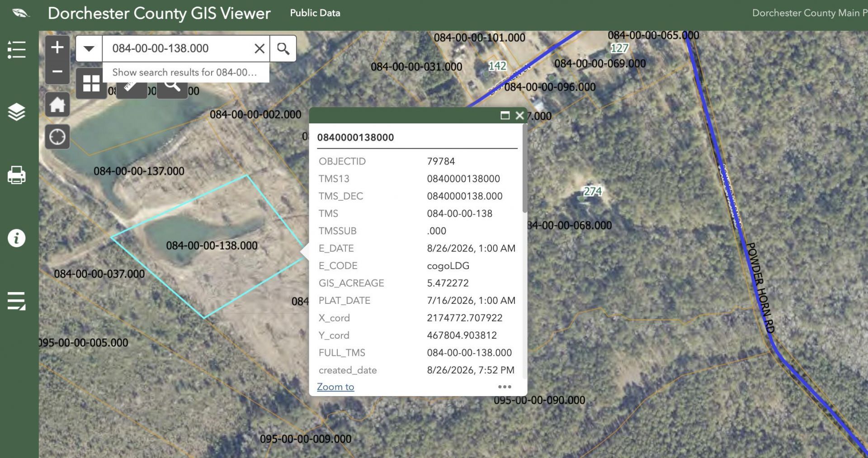Select parcel label 084-00-00-137.000

pos(139,171)
